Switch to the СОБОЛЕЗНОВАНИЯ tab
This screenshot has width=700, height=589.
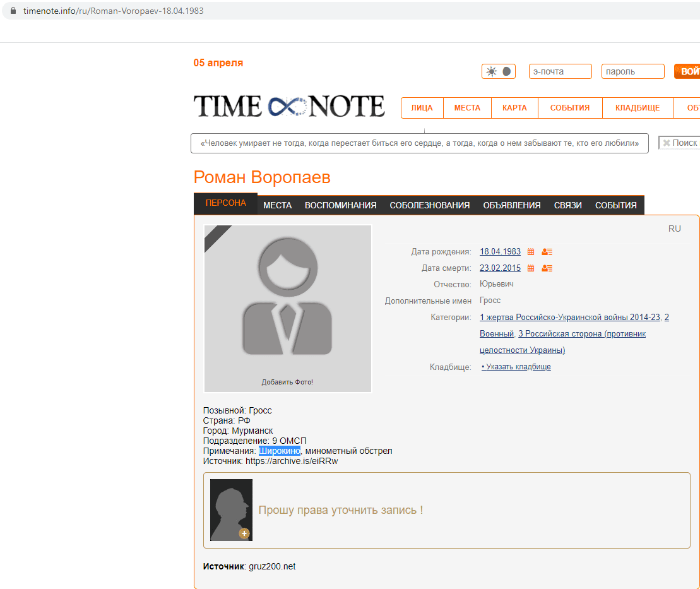click(429, 205)
